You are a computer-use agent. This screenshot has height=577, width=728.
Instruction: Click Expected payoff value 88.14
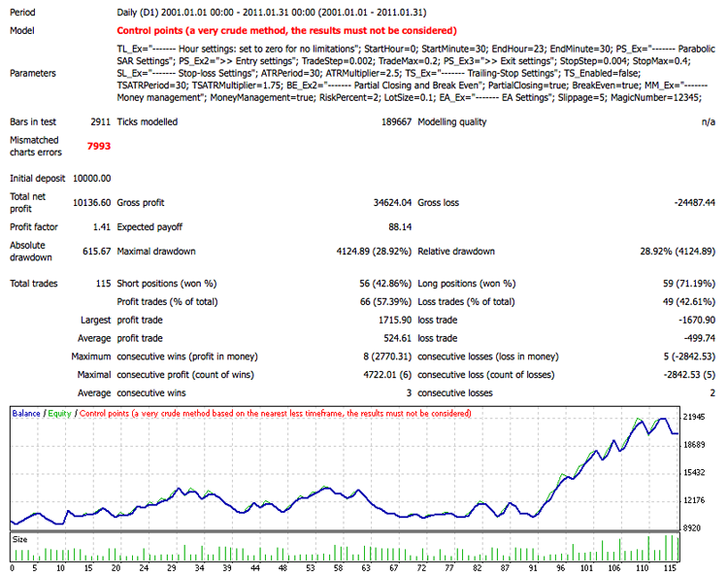(400, 227)
